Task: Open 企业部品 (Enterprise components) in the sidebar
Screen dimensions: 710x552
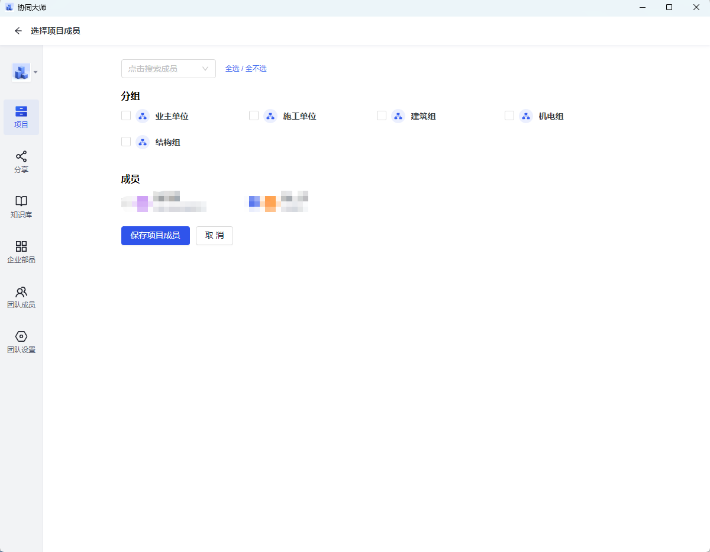Action: [21, 251]
